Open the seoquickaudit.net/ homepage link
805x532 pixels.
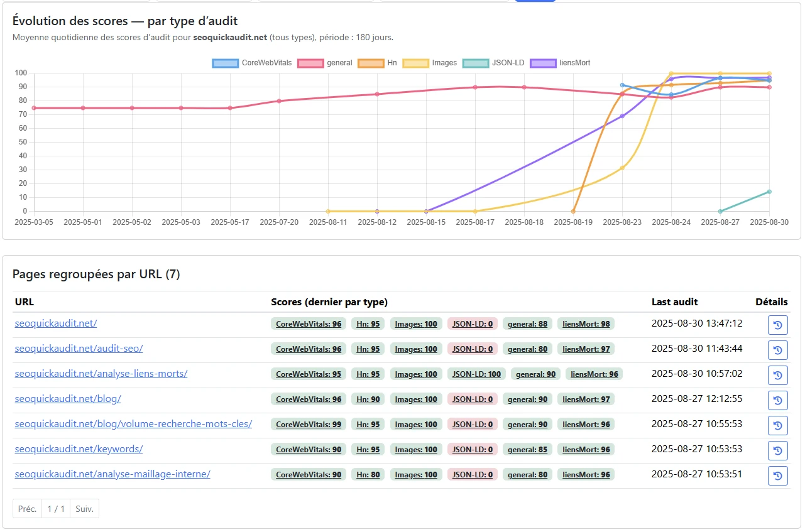click(55, 323)
